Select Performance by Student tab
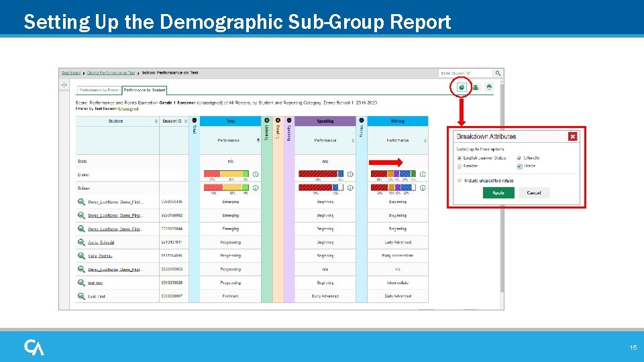Screen dimensions: 644x362 pyautogui.click(x=145, y=90)
